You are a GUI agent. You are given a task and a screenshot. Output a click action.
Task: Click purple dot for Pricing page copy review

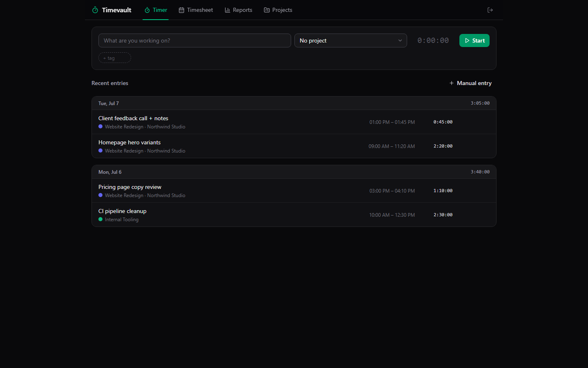click(100, 195)
